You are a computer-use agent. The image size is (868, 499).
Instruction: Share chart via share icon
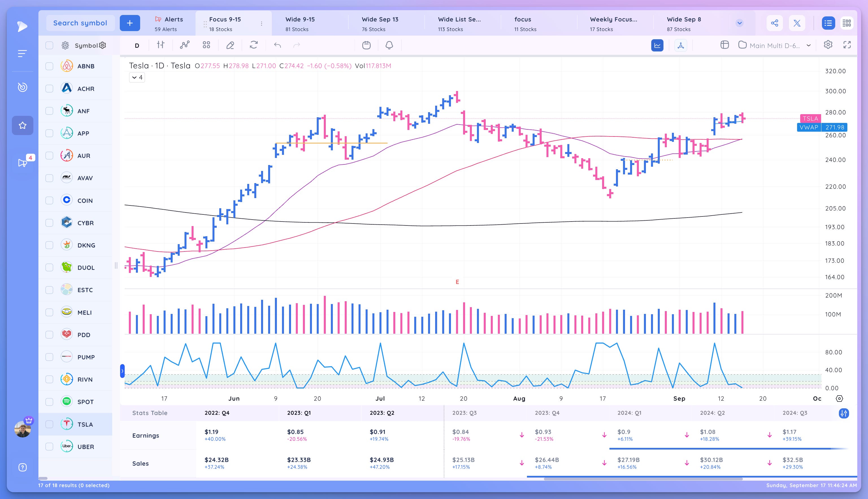774,23
